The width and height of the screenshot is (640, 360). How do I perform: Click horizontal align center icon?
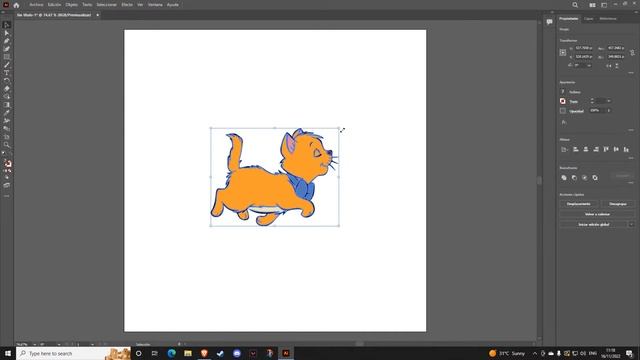coord(586,149)
